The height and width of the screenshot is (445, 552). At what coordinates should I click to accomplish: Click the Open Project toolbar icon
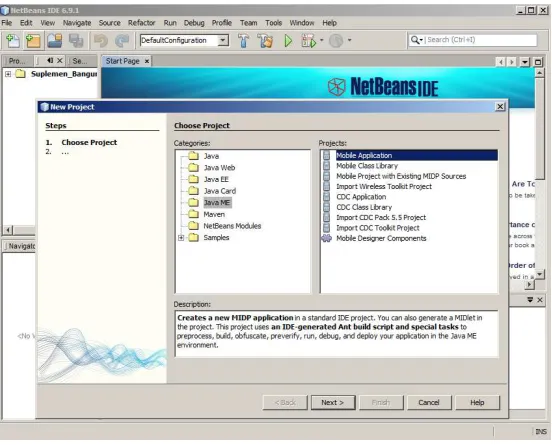[x=55, y=40]
